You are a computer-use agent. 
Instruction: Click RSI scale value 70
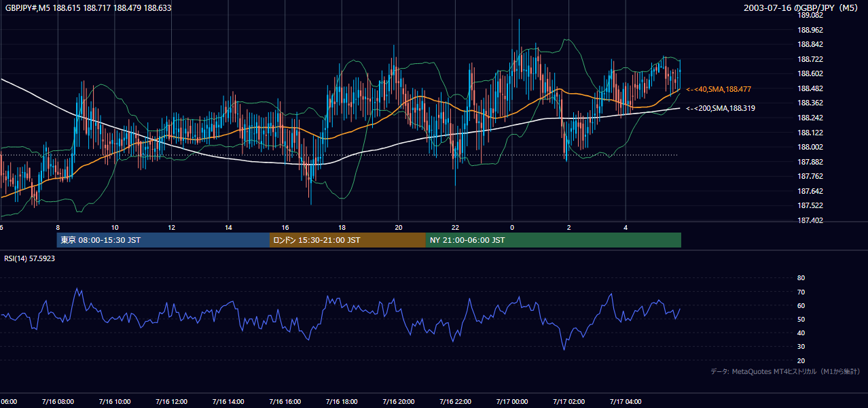pos(801,292)
